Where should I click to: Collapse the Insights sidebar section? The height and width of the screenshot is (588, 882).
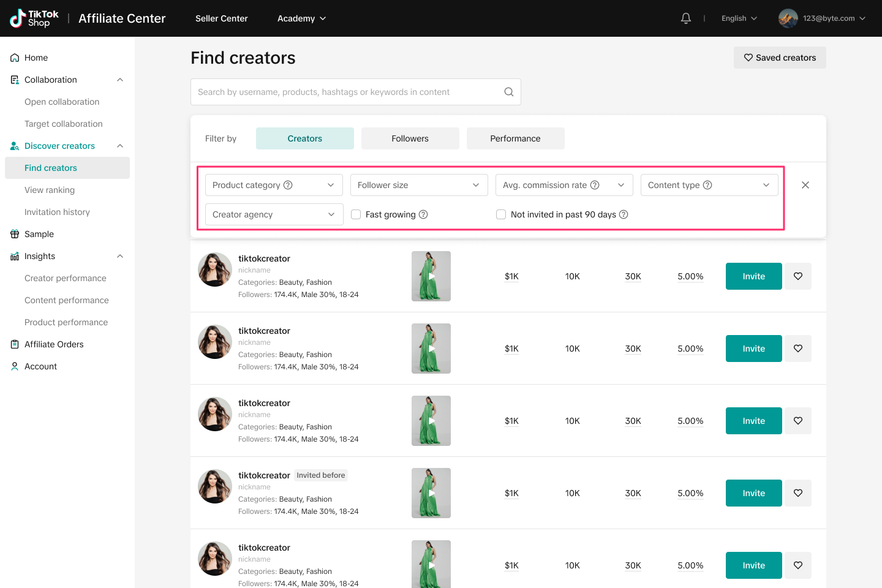pyautogui.click(x=120, y=256)
